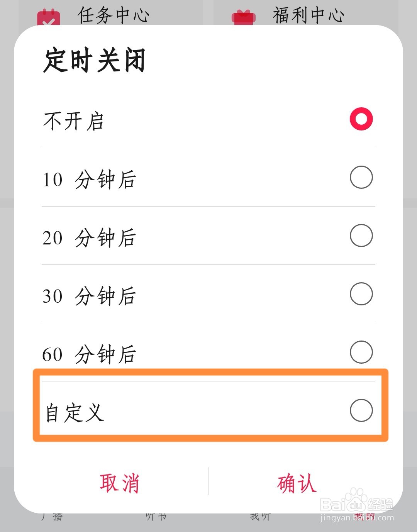The width and height of the screenshot is (417, 532).
Task: Tap the 不开启 option text
Action: [x=73, y=121]
